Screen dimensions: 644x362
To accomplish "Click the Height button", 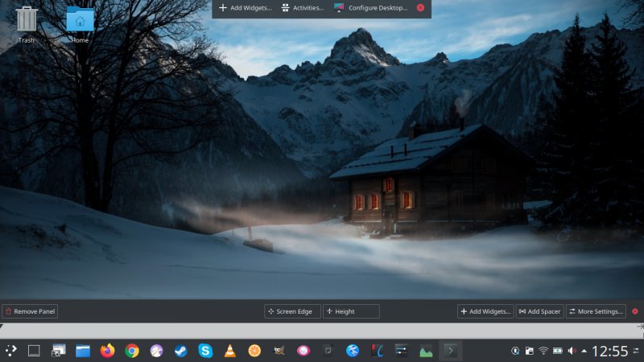I will pos(351,311).
